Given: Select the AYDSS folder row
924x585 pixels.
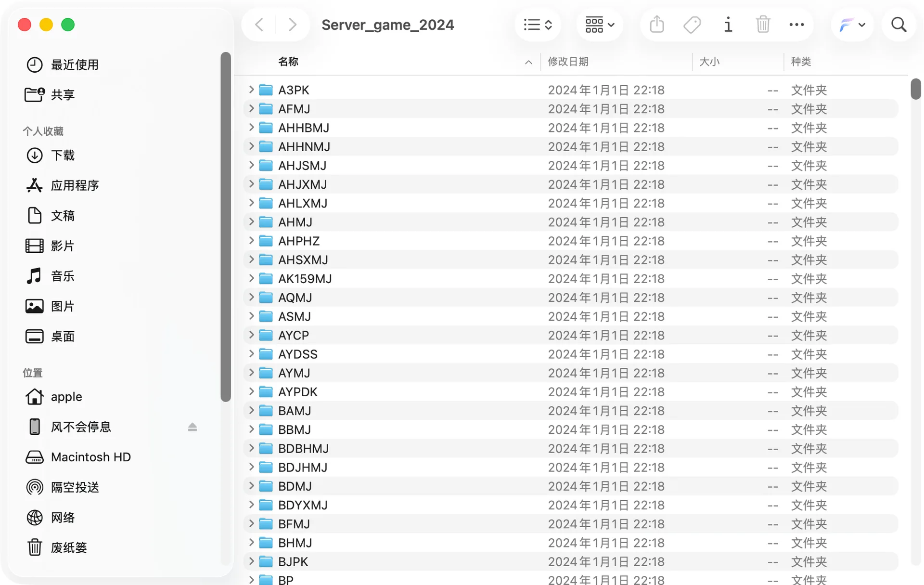Looking at the screenshot, I should [570, 354].
